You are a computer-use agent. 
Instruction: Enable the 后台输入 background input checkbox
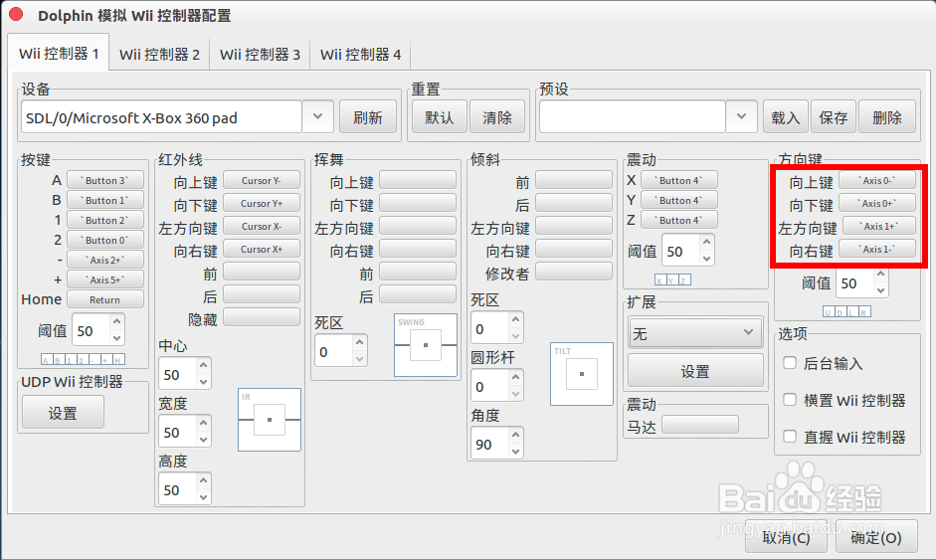tap(790, 363)
